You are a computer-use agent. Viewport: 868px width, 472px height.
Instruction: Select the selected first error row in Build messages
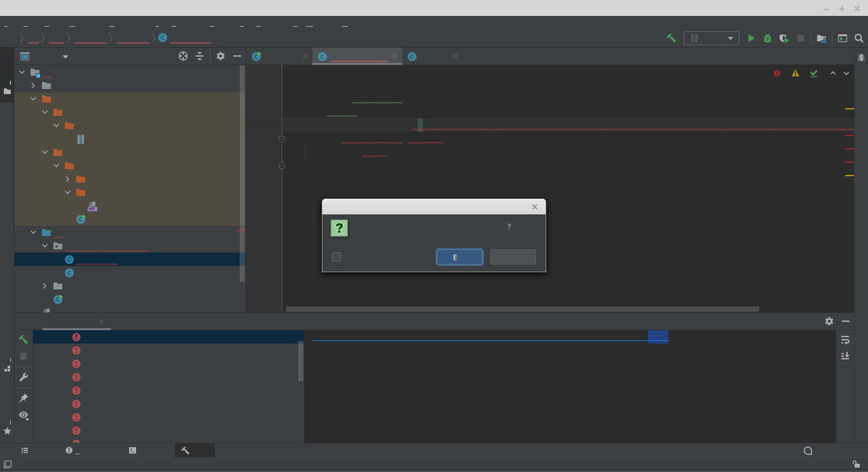coord(169,337)
